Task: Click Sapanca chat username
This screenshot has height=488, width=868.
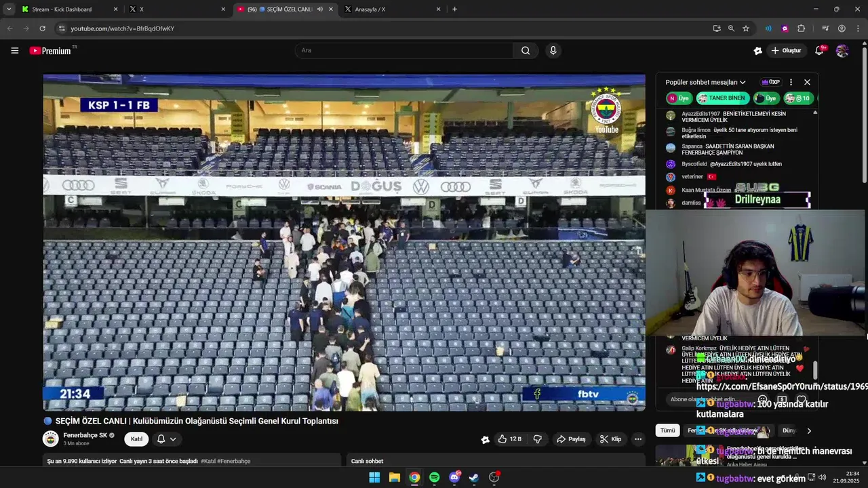Action: coord(692,146)
